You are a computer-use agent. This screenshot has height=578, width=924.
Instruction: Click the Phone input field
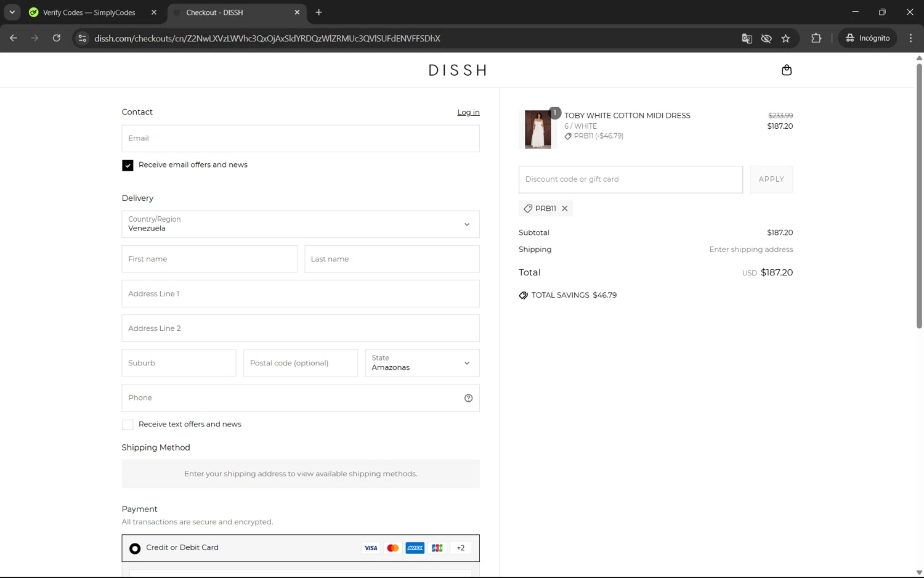[x=301, y=398]
